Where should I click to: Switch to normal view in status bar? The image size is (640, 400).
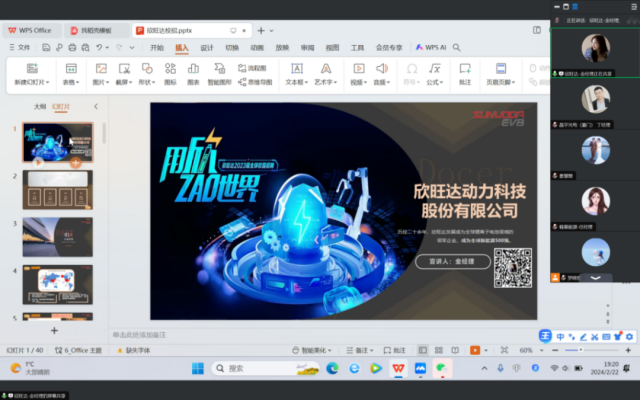point(423,350)
